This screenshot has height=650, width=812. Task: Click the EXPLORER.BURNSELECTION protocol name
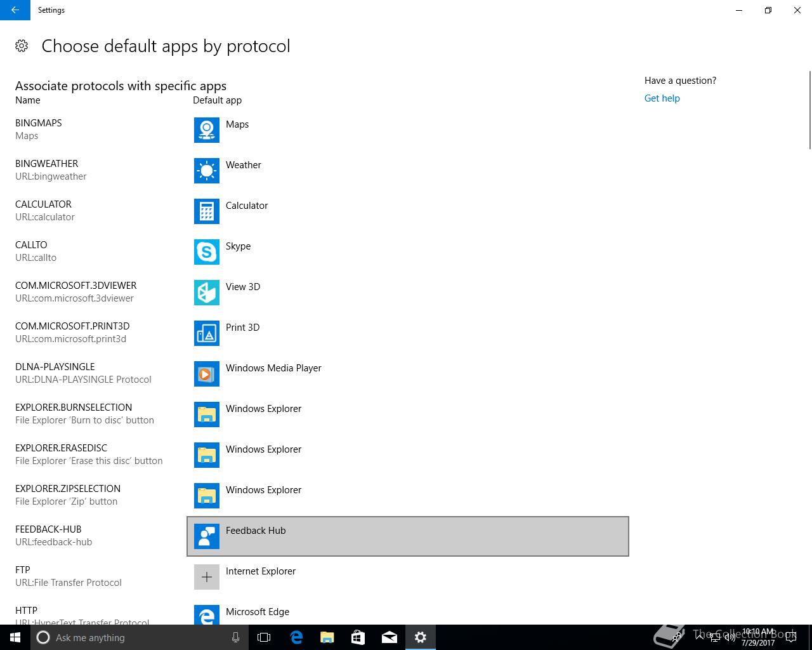(74, 408)
